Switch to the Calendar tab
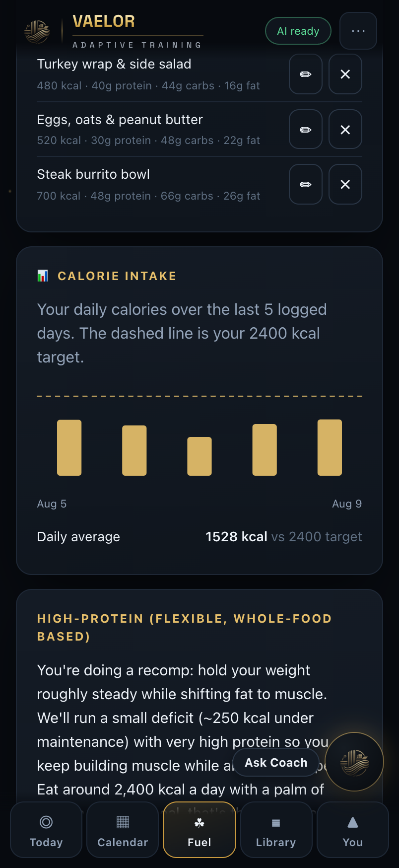399x868 pixels. 123,830
